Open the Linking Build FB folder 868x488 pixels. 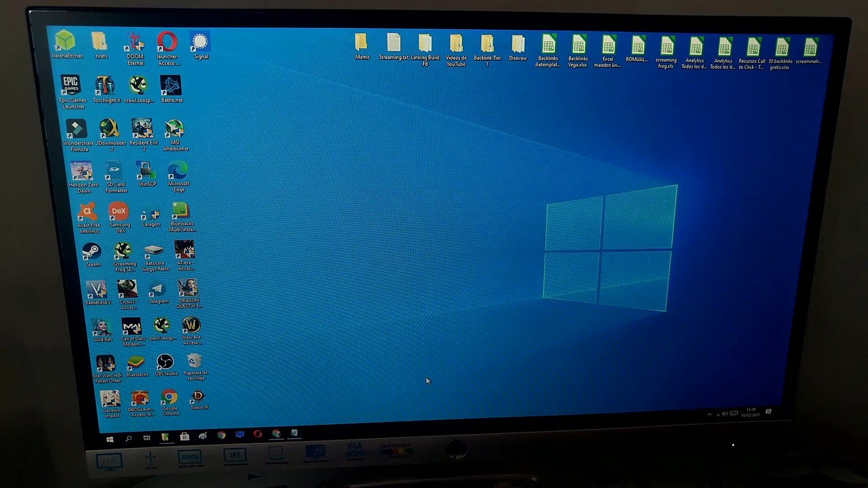(x=425, y=50)
